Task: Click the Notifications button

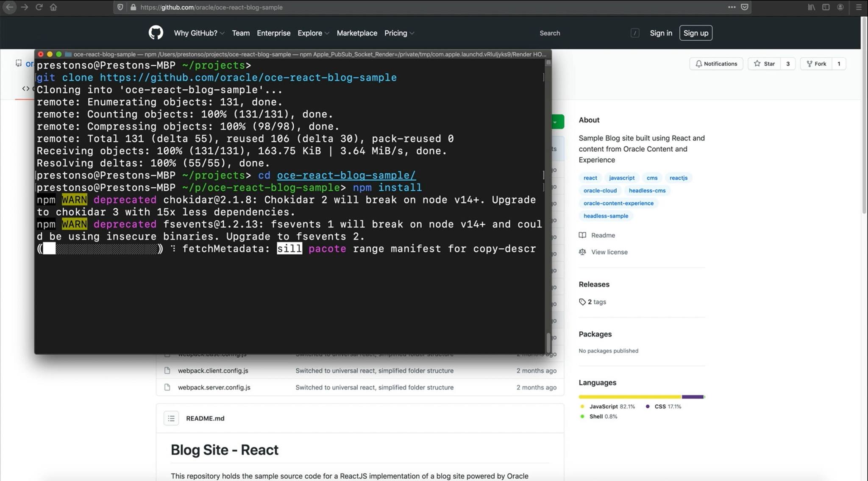Action: coord(716,64)
